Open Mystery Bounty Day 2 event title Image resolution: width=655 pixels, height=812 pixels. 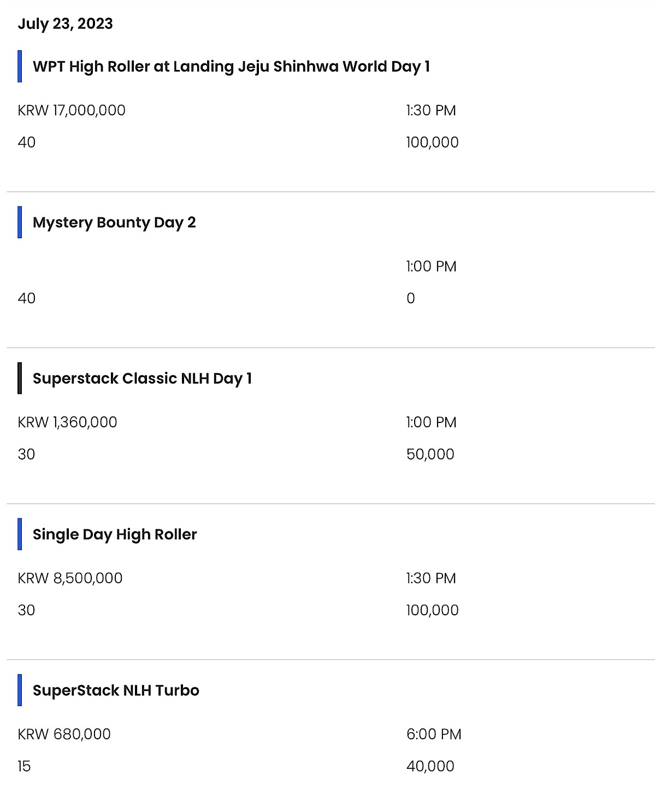(114, 222)
